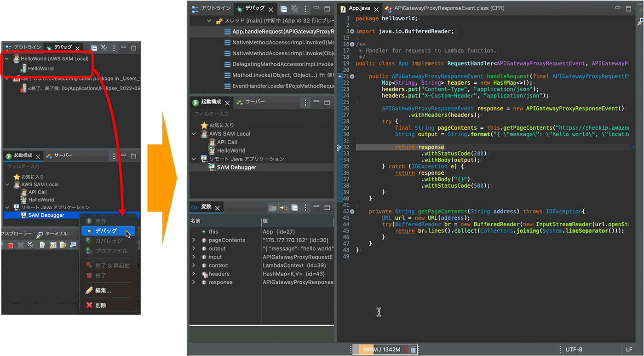Click collapse all icon in Variables toolbar
The width and height of the screenshot is (644, 356).
point(294,208)
